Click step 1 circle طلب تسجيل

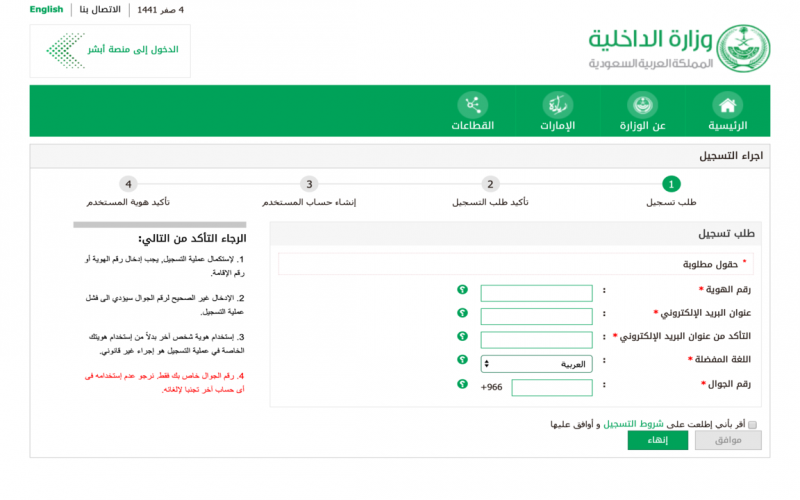(671, 184)
